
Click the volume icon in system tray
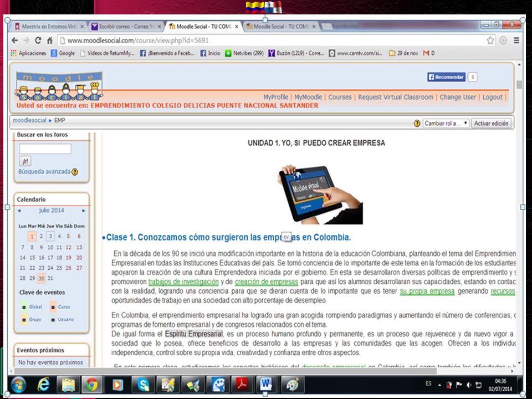[x=469, y=385]
